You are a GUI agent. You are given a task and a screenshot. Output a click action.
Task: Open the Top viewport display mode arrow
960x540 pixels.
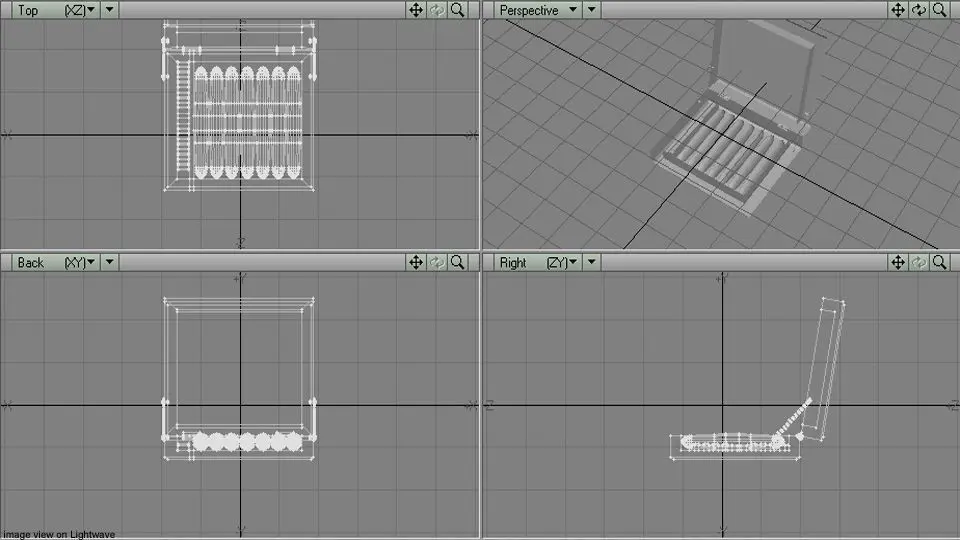click(110, 10)
